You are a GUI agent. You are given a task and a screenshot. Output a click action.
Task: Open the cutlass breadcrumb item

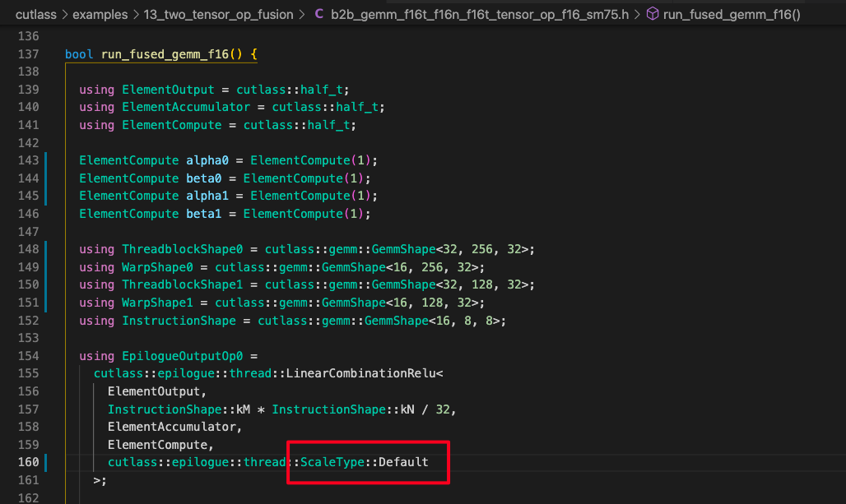(x=35, y=14)
